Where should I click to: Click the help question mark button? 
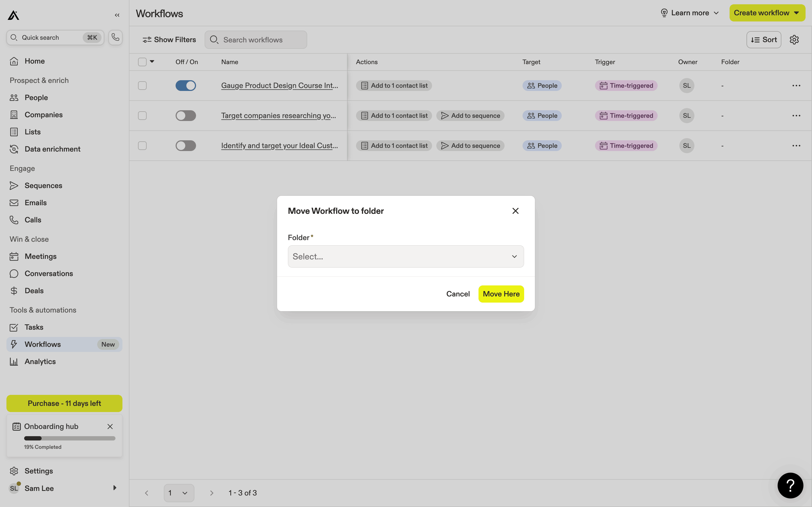click(790, 485)
